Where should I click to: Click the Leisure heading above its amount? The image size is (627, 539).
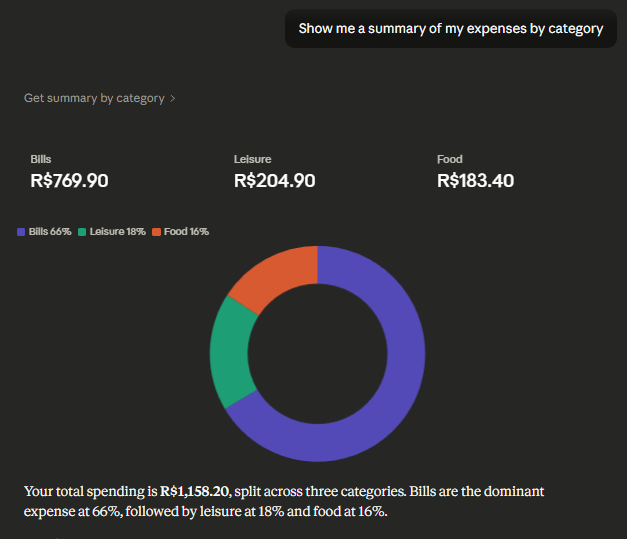click(x=252, y=159)
